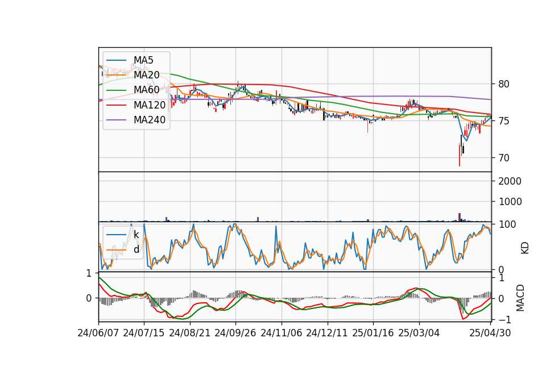Click the 24/09/26 date axis label
This screenshot has height=392, width=546.
235,333
